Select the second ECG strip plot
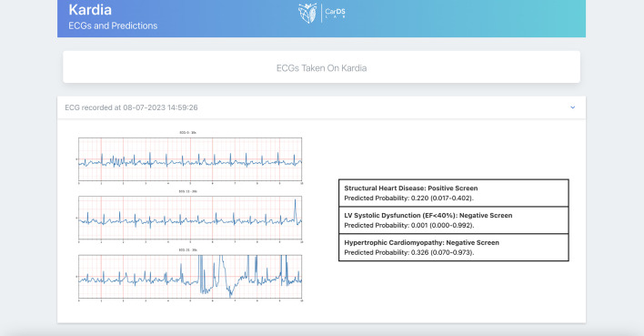This screenshot has width=644, height=336. pos(190,218)
